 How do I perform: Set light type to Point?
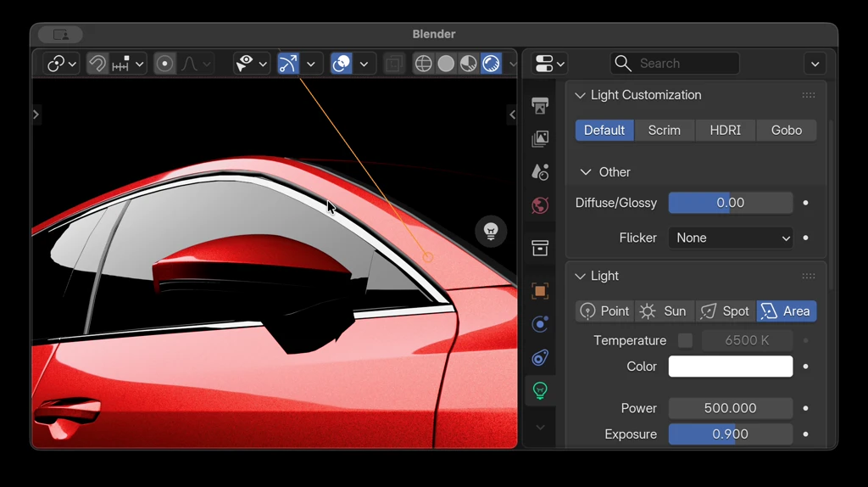point(604,311)
